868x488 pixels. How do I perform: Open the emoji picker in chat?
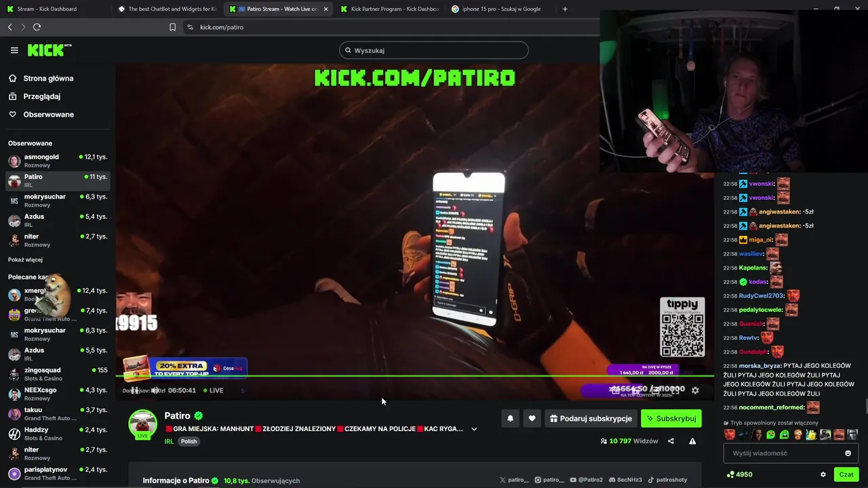[x=848, y=453]
